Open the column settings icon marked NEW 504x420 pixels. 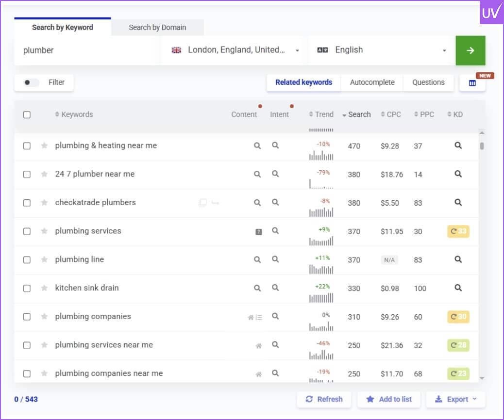(x=472, y=83)
